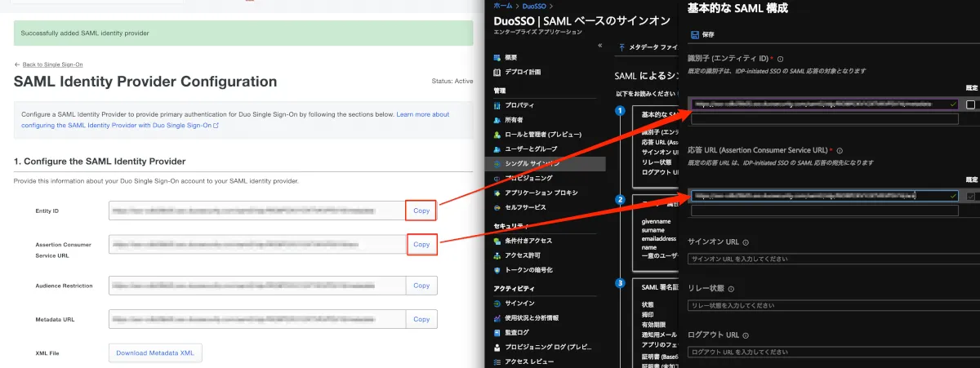980x368 pixels.
Task: Toggle the default checkbox for the reply URL
Action: click(970, 196)
